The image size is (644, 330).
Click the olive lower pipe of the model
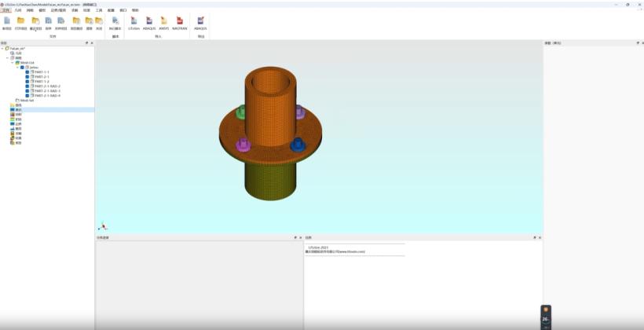[270, 181]
